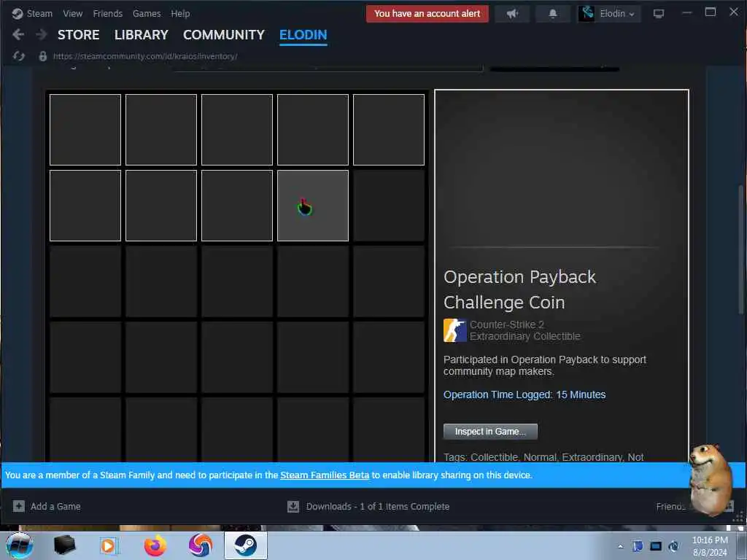Viewport: 747px width, 560px height.
Task: Go forward with the right arrow
Action: tap(42, 34)
